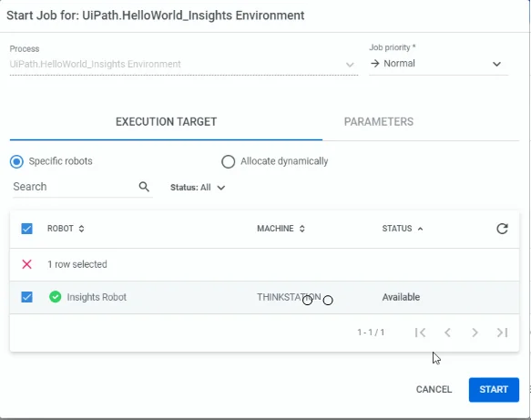The height and width of the screenshot is (420, 531).
Task: Go to next page of robots
Action: (x=475, y=333)
